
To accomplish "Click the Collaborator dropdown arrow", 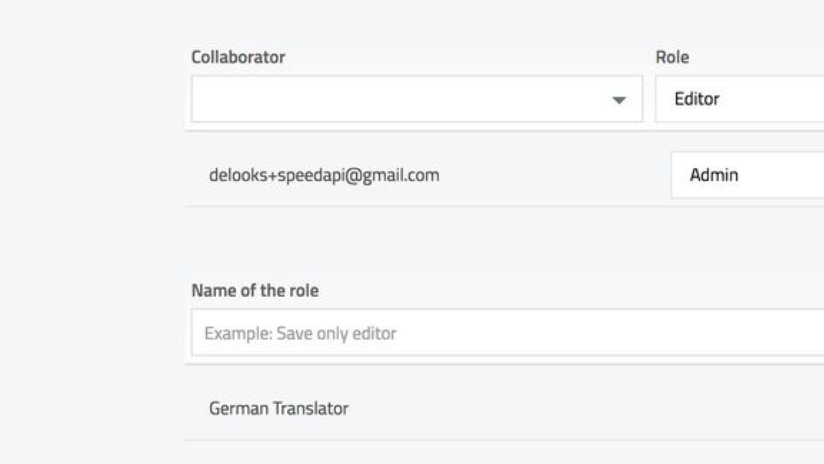I will pyautogui.click(x=619, y=100).
